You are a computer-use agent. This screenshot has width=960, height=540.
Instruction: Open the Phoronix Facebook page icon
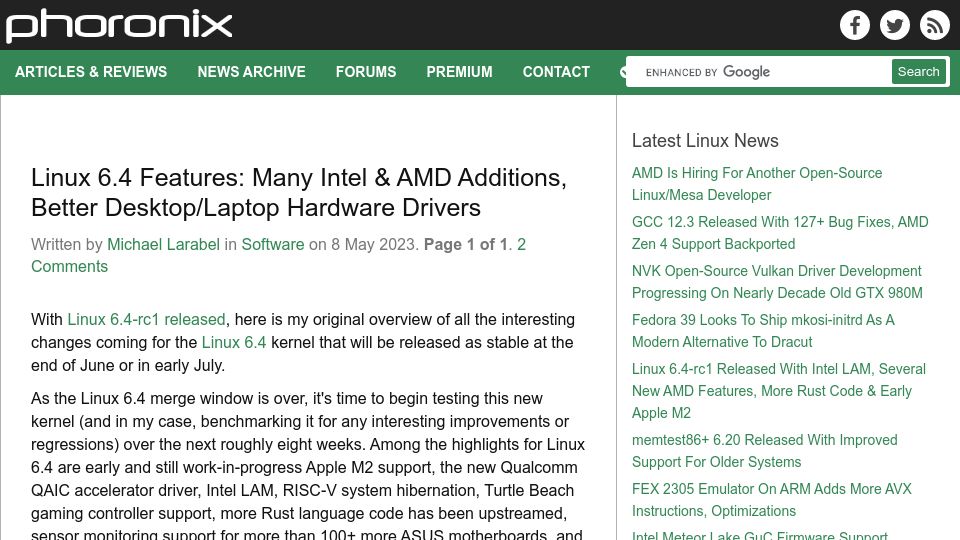click(855, 25)
